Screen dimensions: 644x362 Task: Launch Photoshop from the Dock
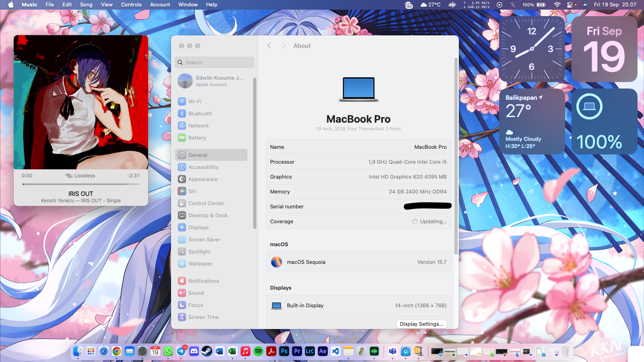tap(284, 351)
